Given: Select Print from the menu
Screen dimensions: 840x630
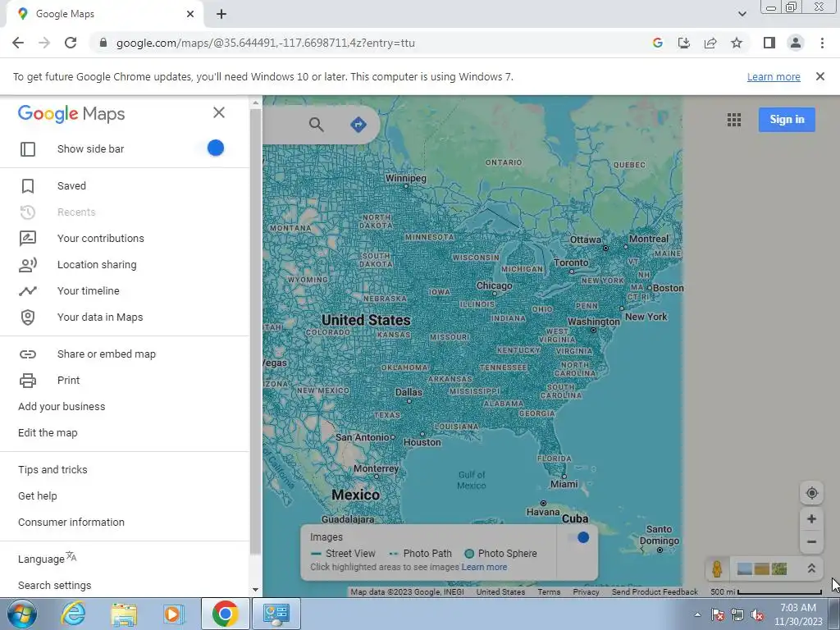Looking at the screenshot, I should coord(69,381).
